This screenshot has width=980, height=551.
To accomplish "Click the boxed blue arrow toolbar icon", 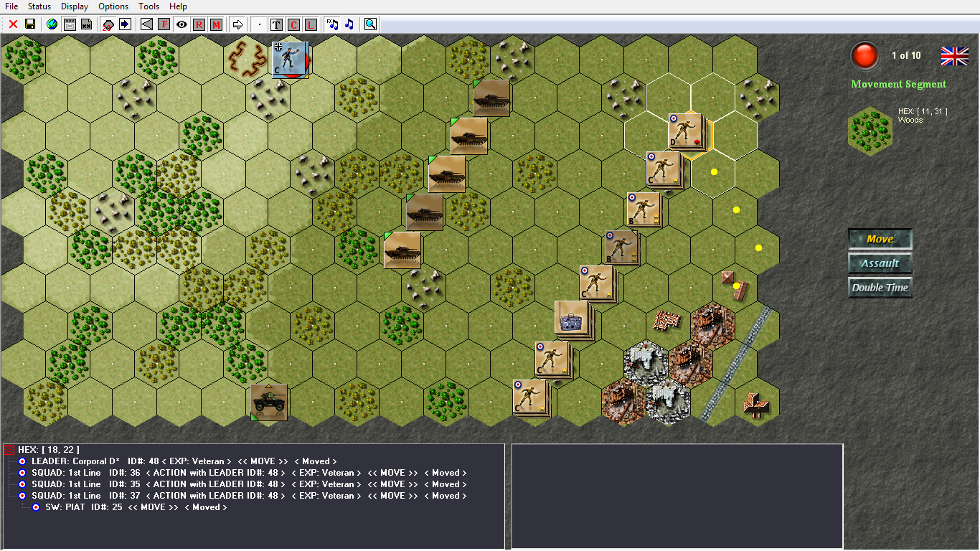I will pos(125,24).
